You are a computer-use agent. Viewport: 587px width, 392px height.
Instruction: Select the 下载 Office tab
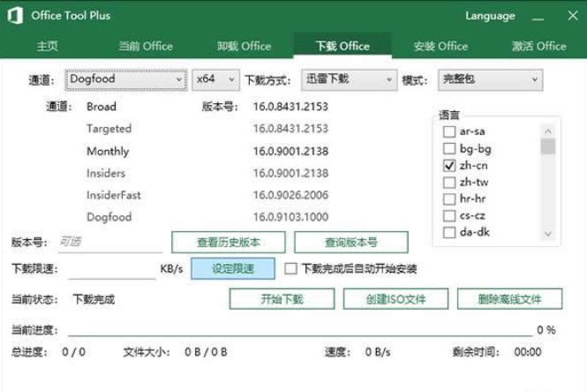[x=342, y=46]
